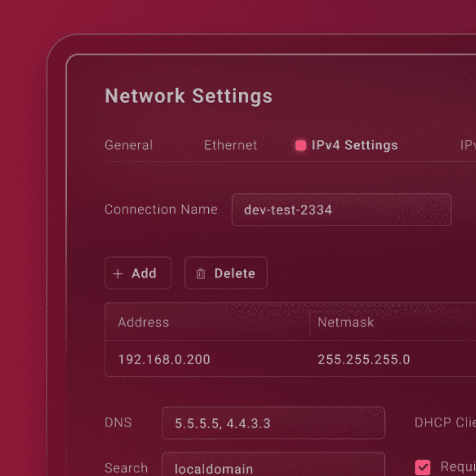Screen dimensions: 476x476
Task: Click the DNS label
Action: tap(118, 422)
